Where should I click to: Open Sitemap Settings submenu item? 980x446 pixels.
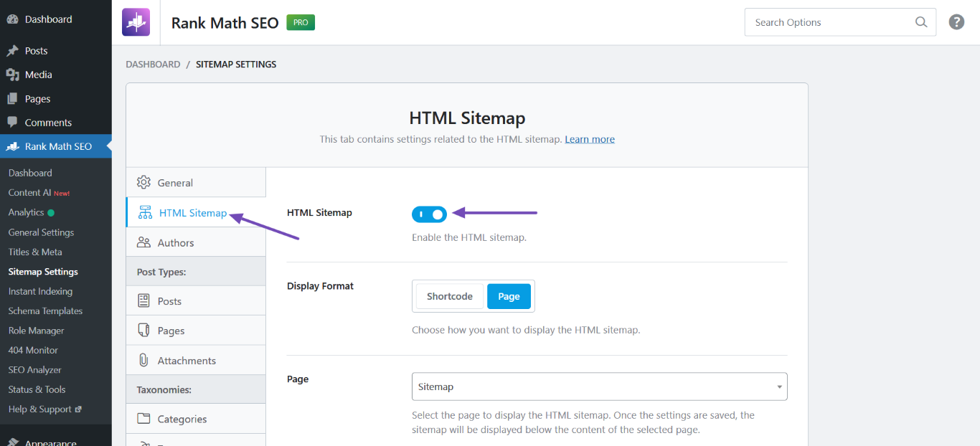43,272
